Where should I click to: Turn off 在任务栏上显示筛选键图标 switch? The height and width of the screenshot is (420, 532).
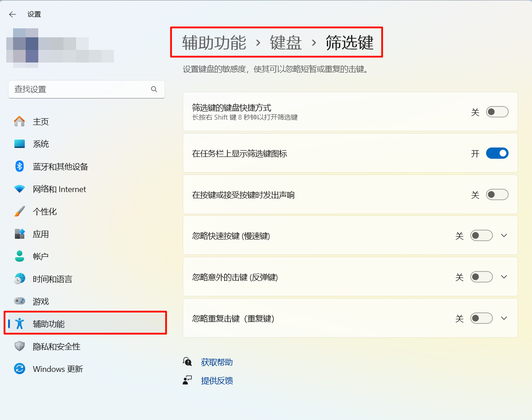tap(497, 153)
